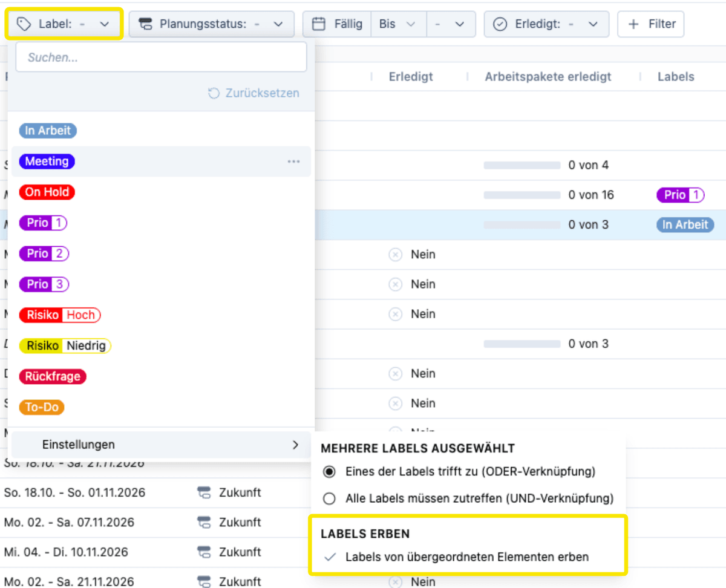
Task: Click the date 'So. 18.10. - So. 01.11.2026'
Action: tap(74, 492)
